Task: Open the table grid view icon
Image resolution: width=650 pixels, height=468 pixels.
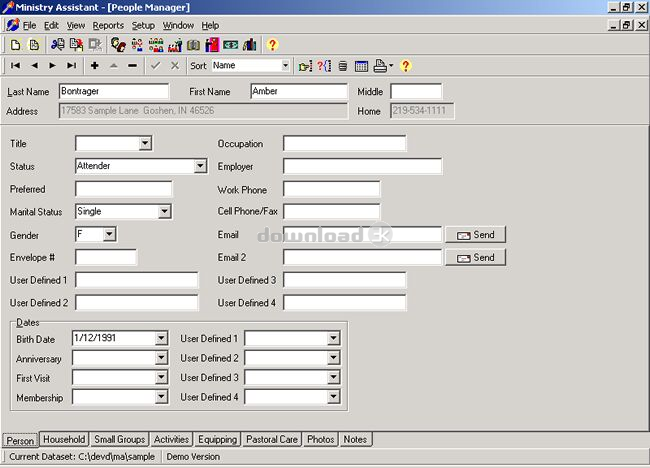Action: (x=361, y=66)
